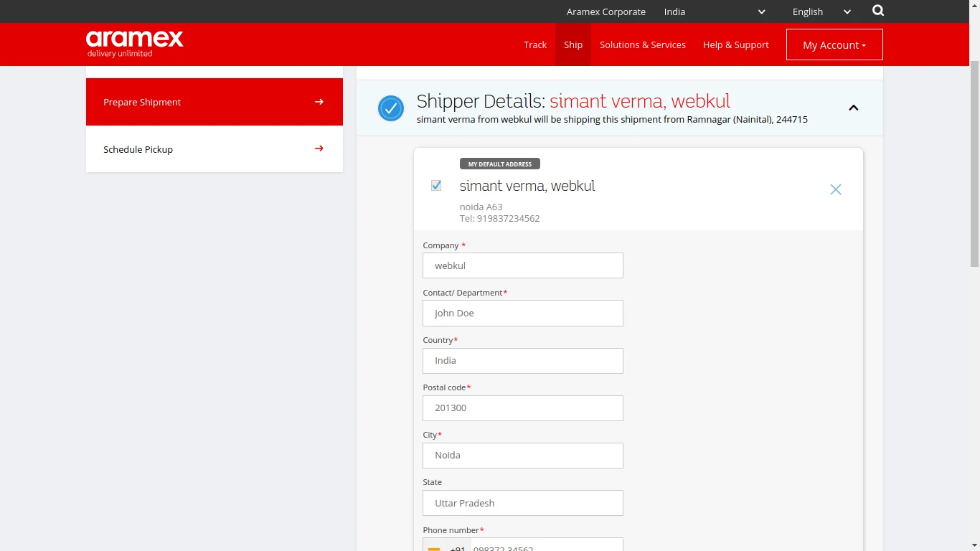Viewport: 980px width, 551px height.
Task: Click the blue checkmark circle beside Shipper Details
Action: 391,108
